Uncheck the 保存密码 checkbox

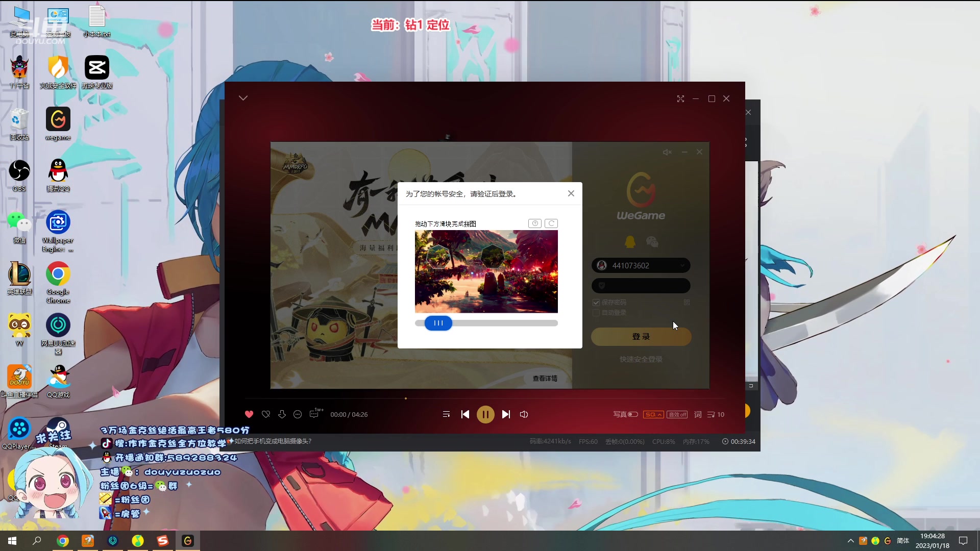[596, 303]
